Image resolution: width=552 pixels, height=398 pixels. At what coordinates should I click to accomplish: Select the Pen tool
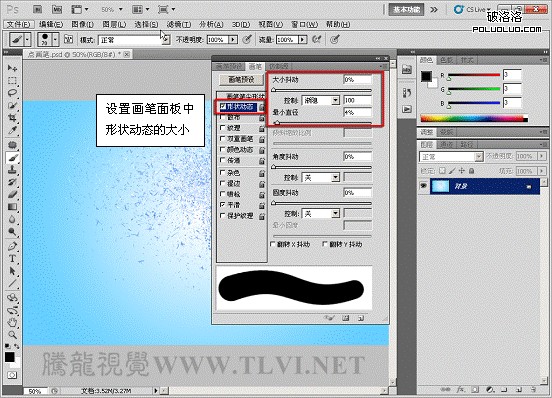pyautogui.click(x=12, y=246)
